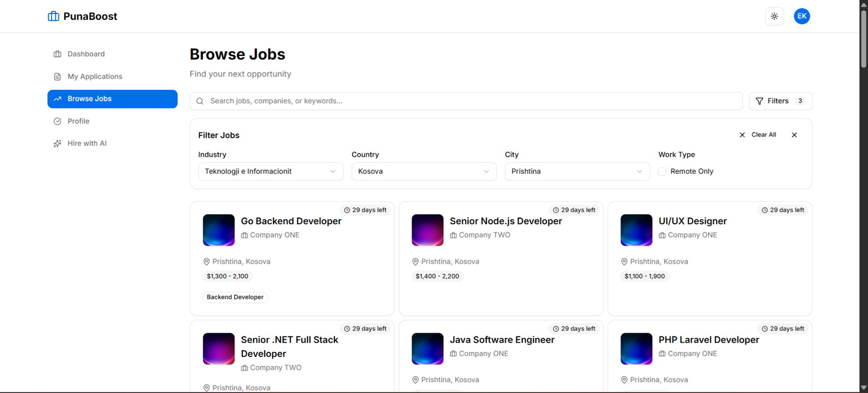Click the Dashboard briefcase icon in sidebar
This screenshot has height=393, width=868.
[57, 54]
